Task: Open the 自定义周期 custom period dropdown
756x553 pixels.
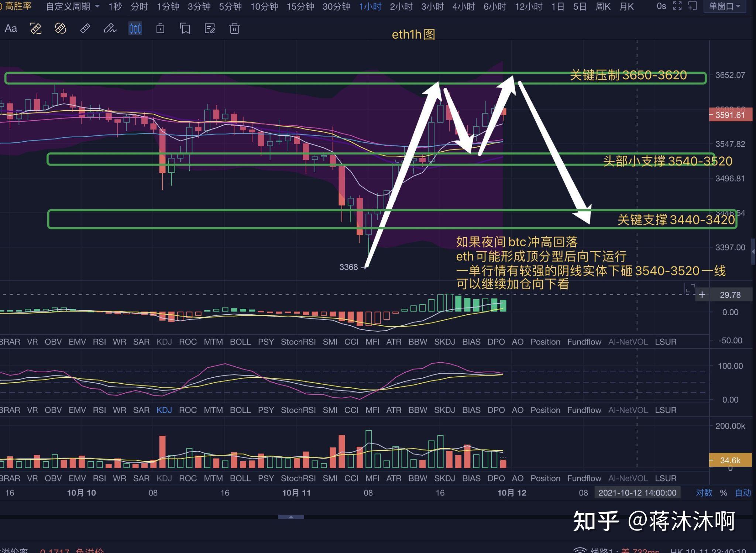Action: coord(73,6)
